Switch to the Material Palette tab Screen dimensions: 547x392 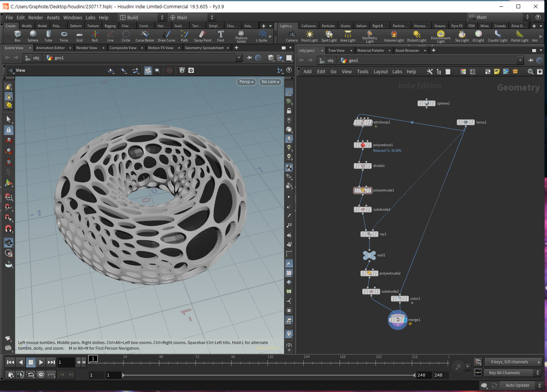point(370,51)
